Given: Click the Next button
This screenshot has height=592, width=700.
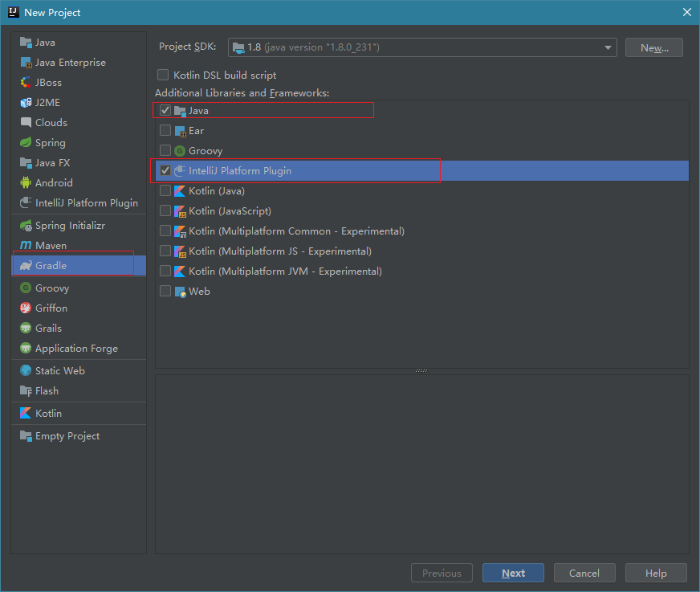Looking at the screenshot, I should click(513, 573).
